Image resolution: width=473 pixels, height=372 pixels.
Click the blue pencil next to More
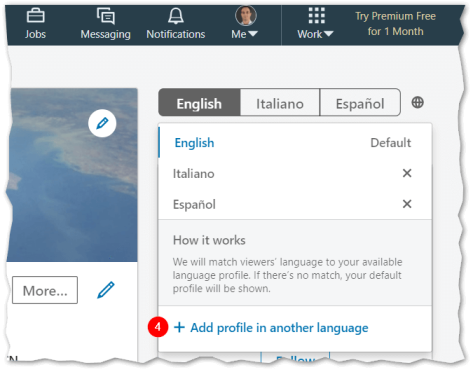pyautogui.click(x=106, y=290)
